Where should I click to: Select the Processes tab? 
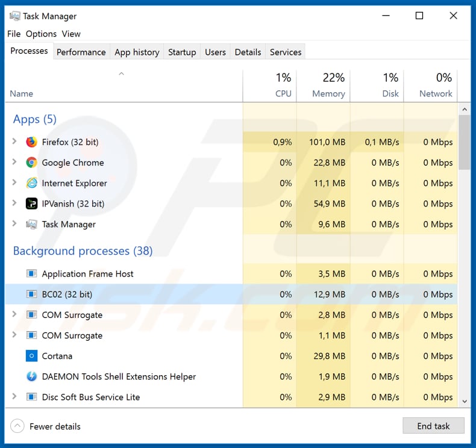click(x=29, y=51)
